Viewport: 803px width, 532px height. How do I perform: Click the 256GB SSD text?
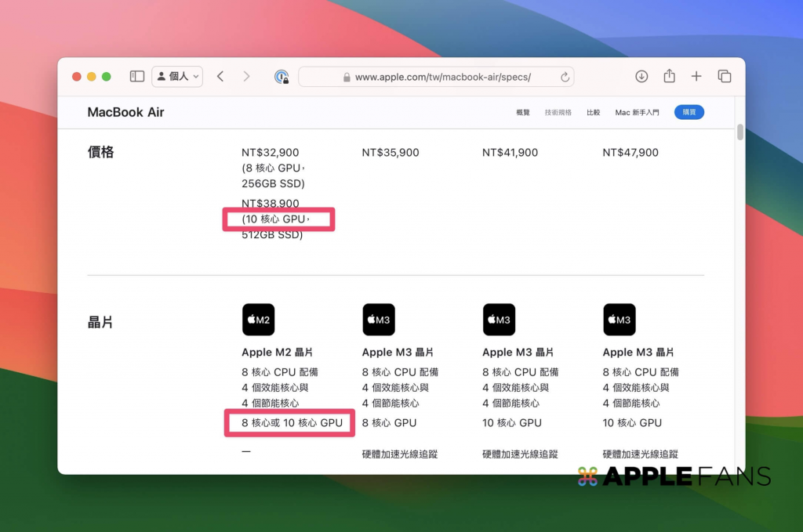[273, 183]
